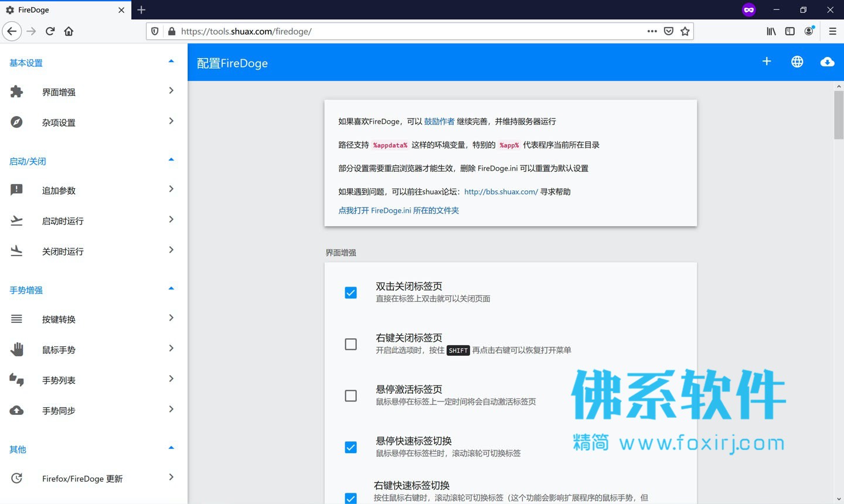Click the 基本设置 section header
844x504 pixels.
[x=26, y=63]
